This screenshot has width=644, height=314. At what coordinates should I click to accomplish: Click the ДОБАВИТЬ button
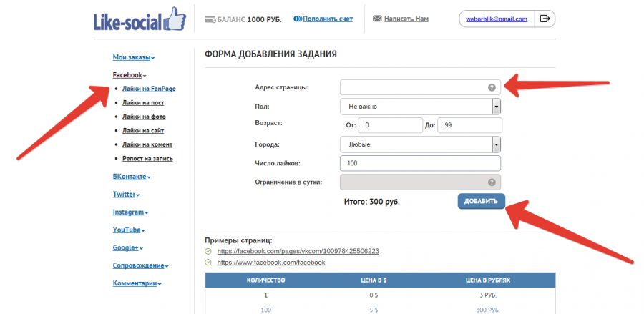click(482, 201)
